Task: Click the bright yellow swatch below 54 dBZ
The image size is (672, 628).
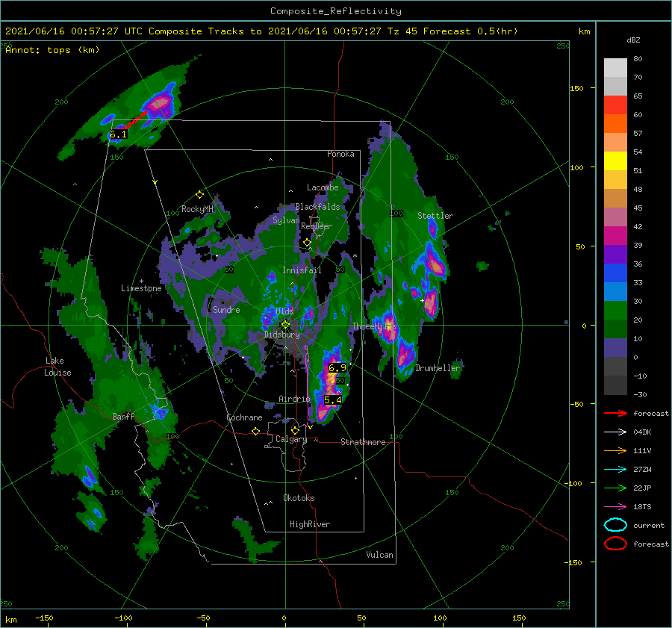Action: (615, 161)
